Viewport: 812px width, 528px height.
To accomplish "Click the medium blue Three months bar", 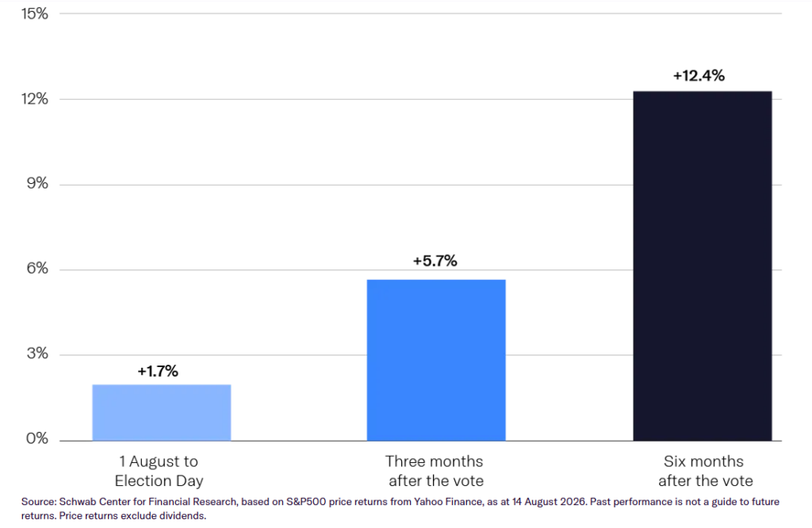I will tap(436, 360).
